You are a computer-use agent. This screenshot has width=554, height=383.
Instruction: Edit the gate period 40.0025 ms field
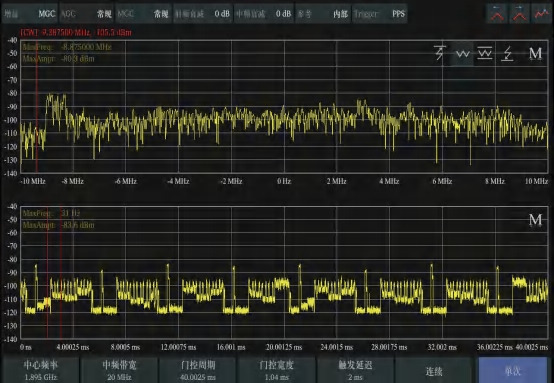pos(198,370)
